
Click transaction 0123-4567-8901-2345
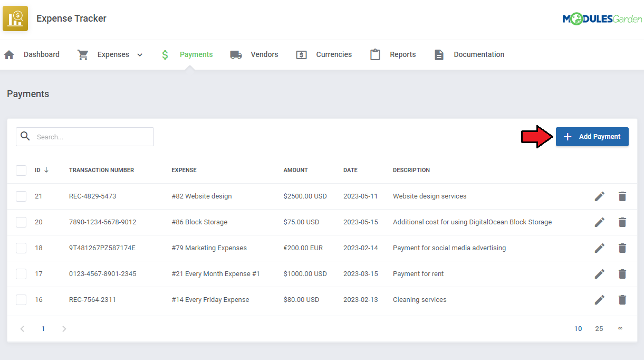tap(102, 274)
